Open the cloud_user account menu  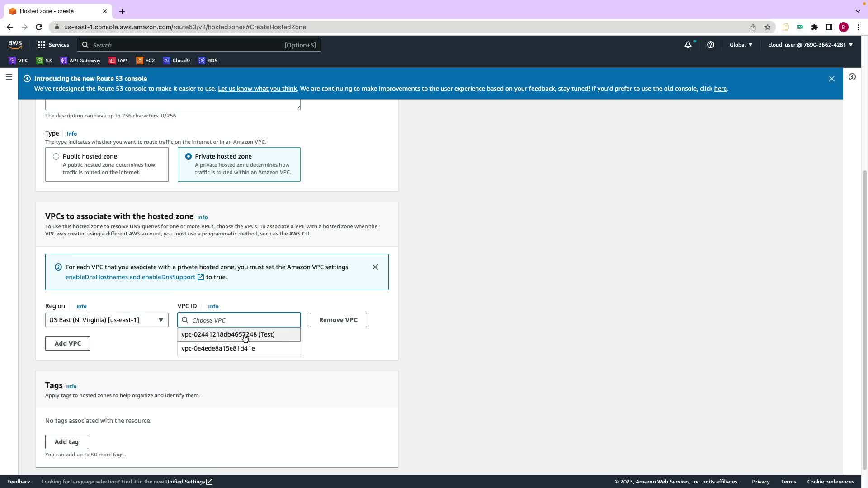coord(810,45)
